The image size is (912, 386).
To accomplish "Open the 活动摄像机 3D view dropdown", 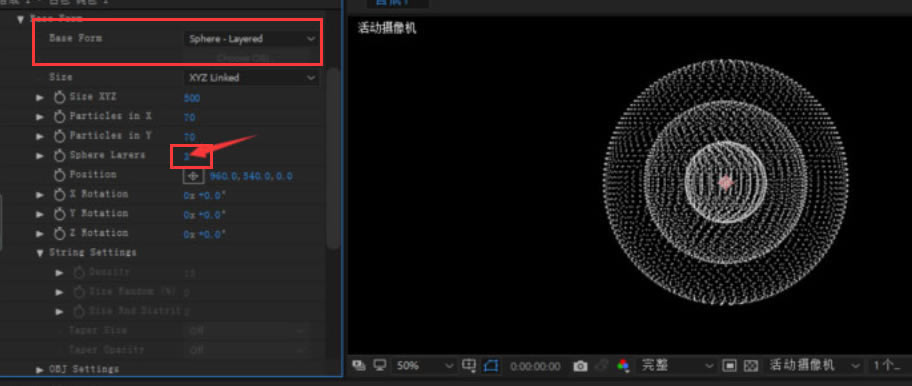I will pyautogui.click(x=814, y=366).
